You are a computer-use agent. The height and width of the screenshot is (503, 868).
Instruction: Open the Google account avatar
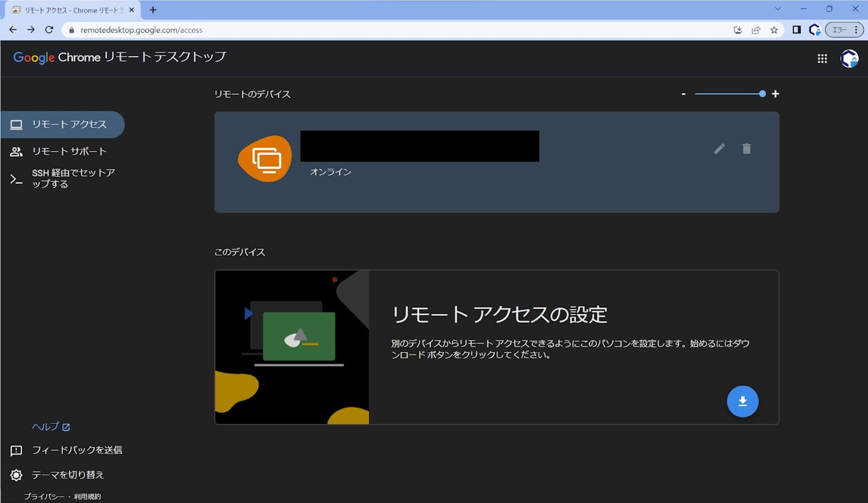coord(850,59)
